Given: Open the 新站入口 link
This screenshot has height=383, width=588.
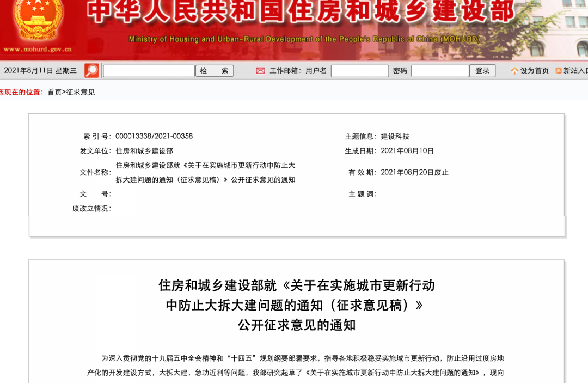Looking at the screenshot, I should (x=575, y=71).
